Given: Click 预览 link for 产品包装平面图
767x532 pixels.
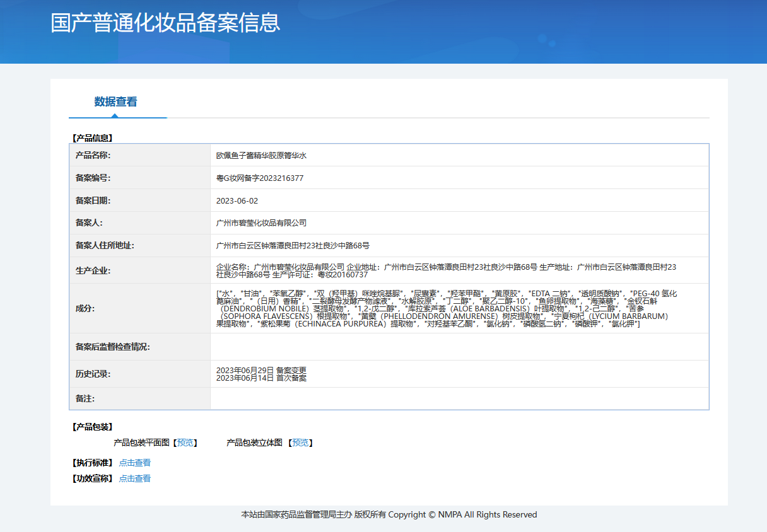Looking at the screenshot, I should click(x=185, y=443).
